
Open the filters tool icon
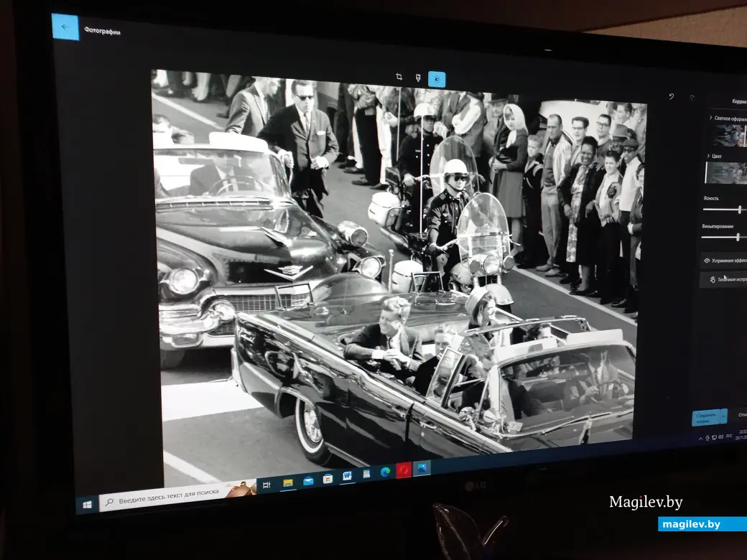pos(418,78)
